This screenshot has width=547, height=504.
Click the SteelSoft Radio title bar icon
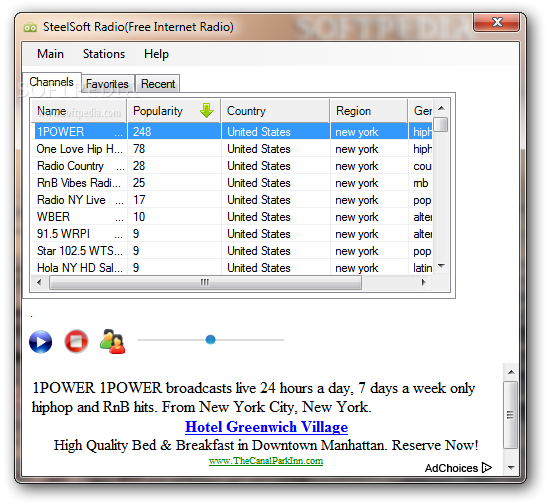coord(30,27)
